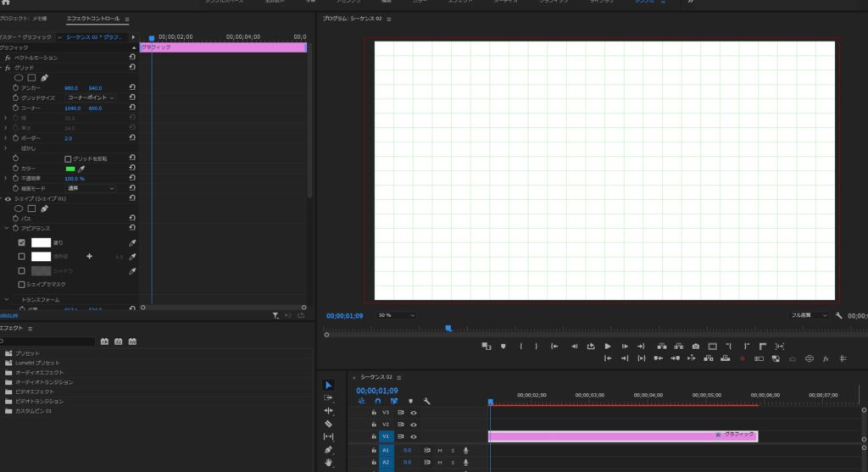Reset the Anchor parameter
The image size is (868, 472).
click(132, 87)
